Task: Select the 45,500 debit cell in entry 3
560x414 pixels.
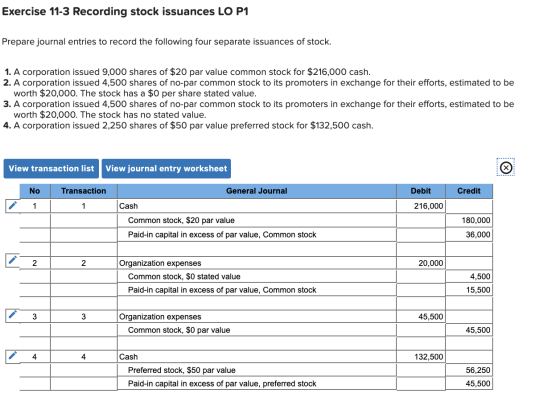Action: click(421, 317)
